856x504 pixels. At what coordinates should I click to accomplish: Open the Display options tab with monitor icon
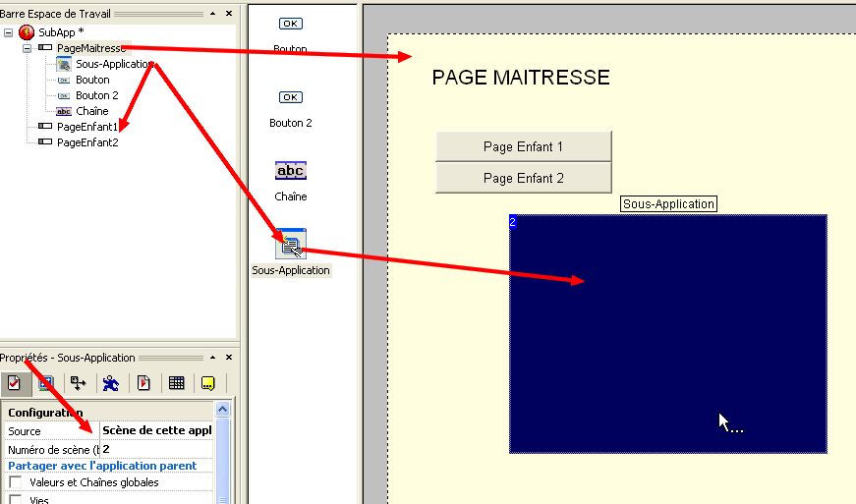[46, 383]
